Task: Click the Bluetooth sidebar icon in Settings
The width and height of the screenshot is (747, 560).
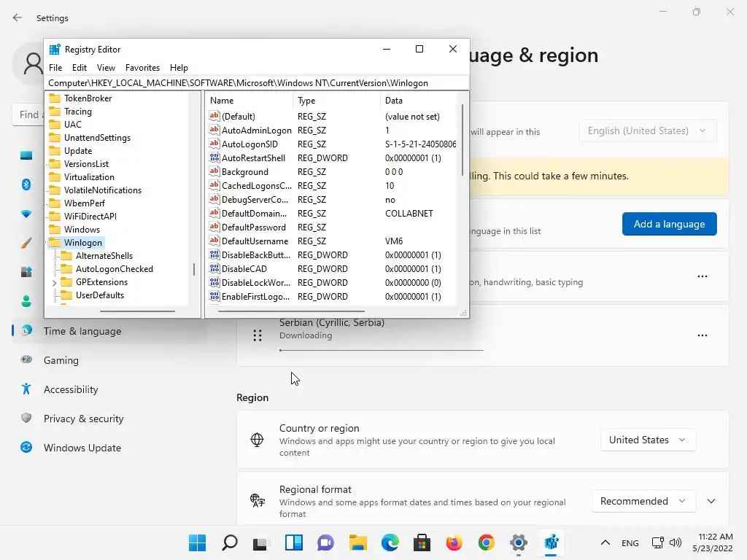Action: (x=26, y=184)
